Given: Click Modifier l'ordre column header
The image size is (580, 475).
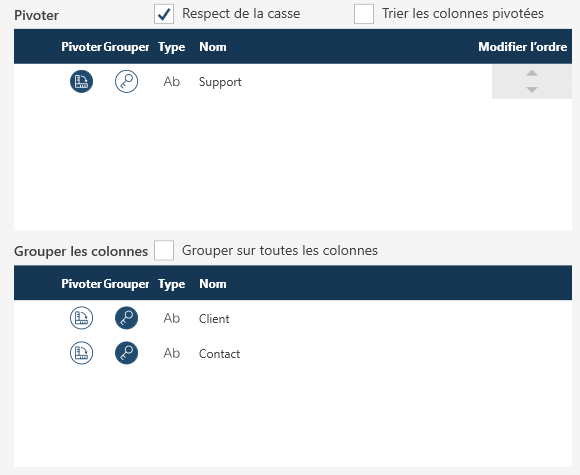Looking at the screenshot, I should (523, 47).
